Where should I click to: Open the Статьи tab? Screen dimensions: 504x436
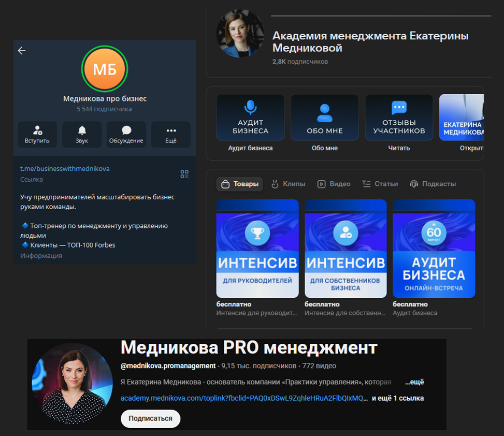point(380,184)
